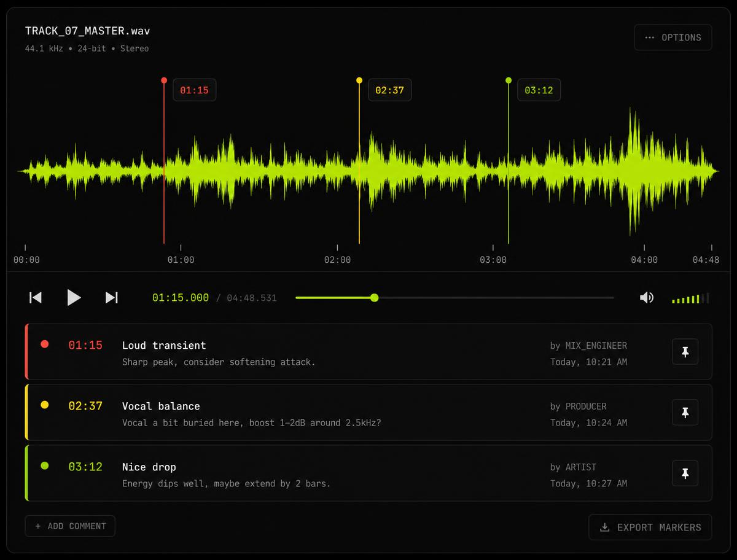Pin the Loud transient comment
This screenshot has width=737, height=560.
[685, 352]
